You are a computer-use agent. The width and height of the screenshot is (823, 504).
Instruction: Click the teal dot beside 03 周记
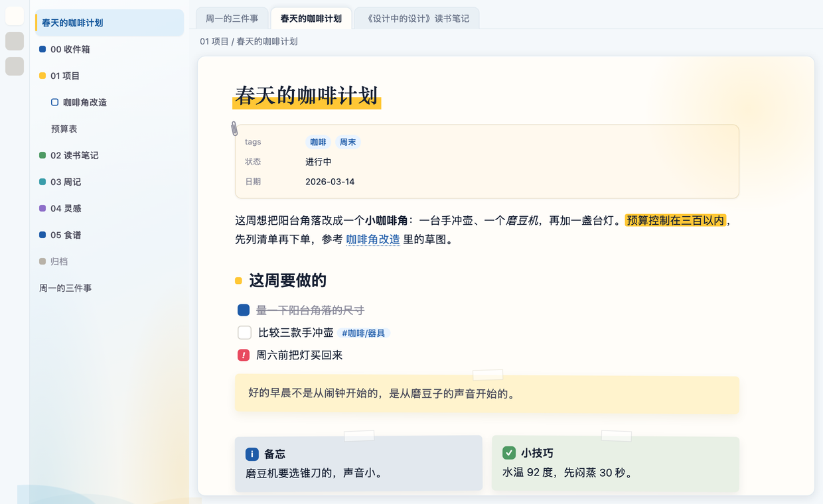pos(42,182)
